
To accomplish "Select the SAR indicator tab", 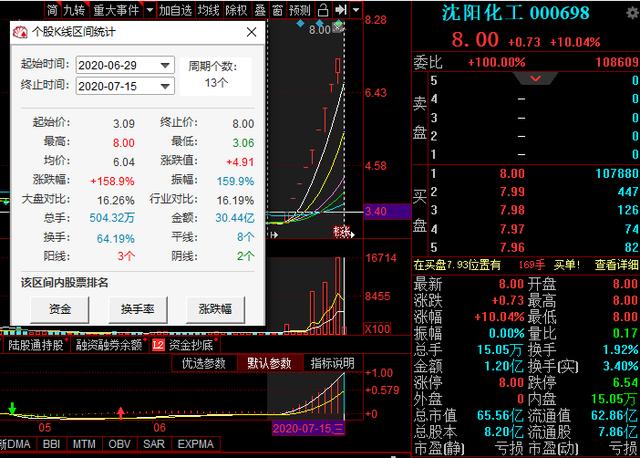I will click(x=153, y=444).
